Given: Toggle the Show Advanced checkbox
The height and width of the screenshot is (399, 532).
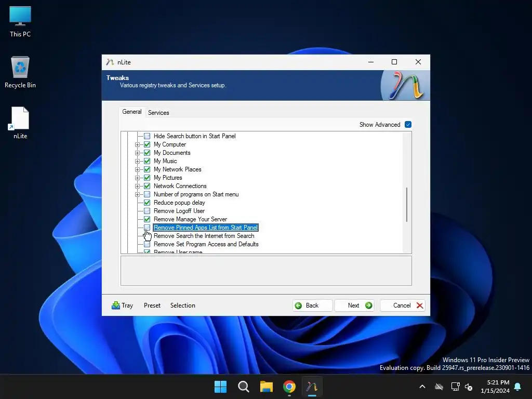Looking at the screenshot, I should tap(408, 125).
